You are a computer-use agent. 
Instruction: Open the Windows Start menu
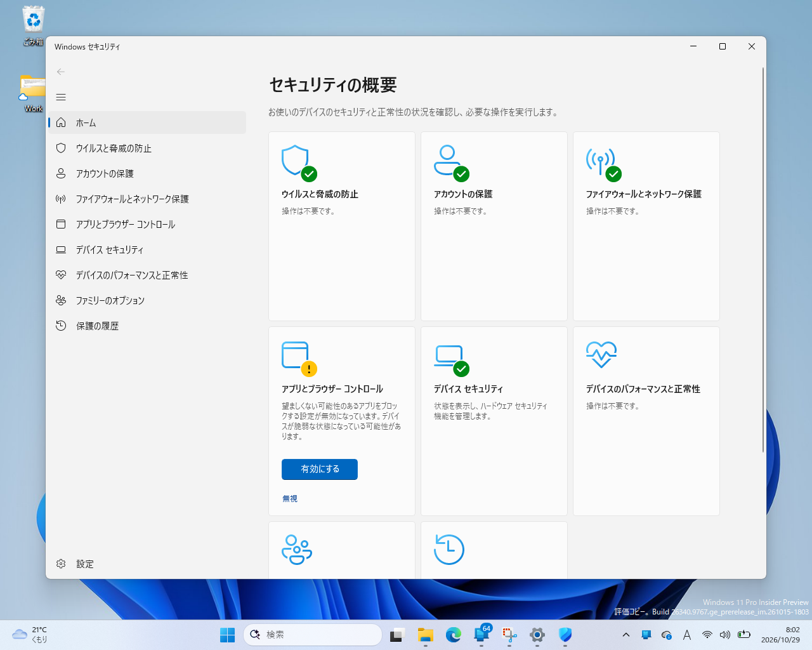tap(227, 635)
